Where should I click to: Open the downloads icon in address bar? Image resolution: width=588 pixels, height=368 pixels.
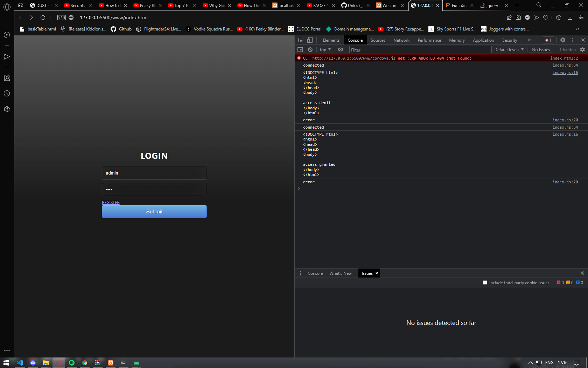coord(570,18)
